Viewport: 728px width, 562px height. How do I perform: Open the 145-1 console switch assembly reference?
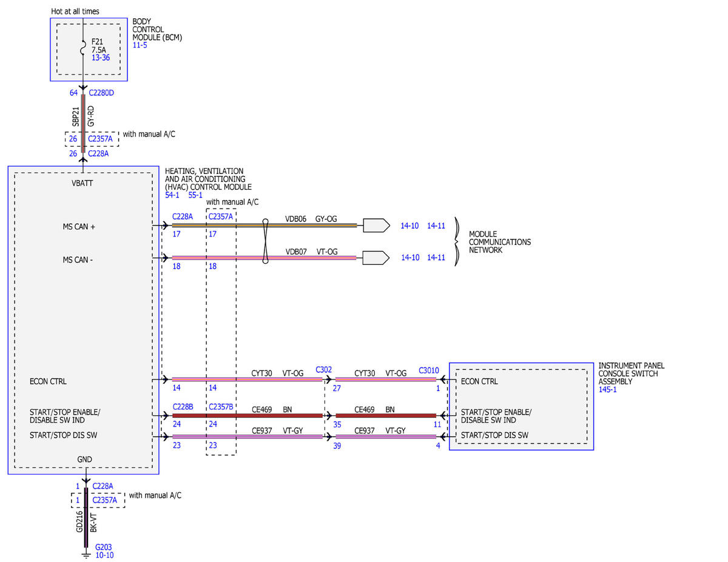coord(607,389)
